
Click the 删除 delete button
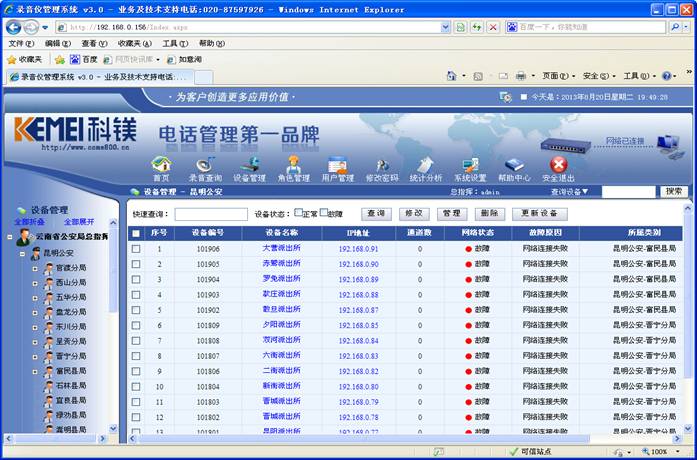click(x=489, y=214)
